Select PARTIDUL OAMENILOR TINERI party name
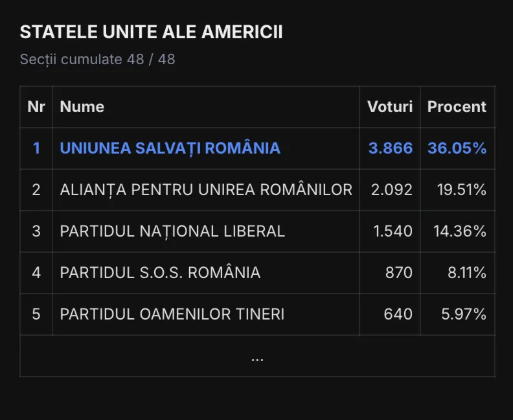This screenshot has width=513, height=420. [172, 314]
